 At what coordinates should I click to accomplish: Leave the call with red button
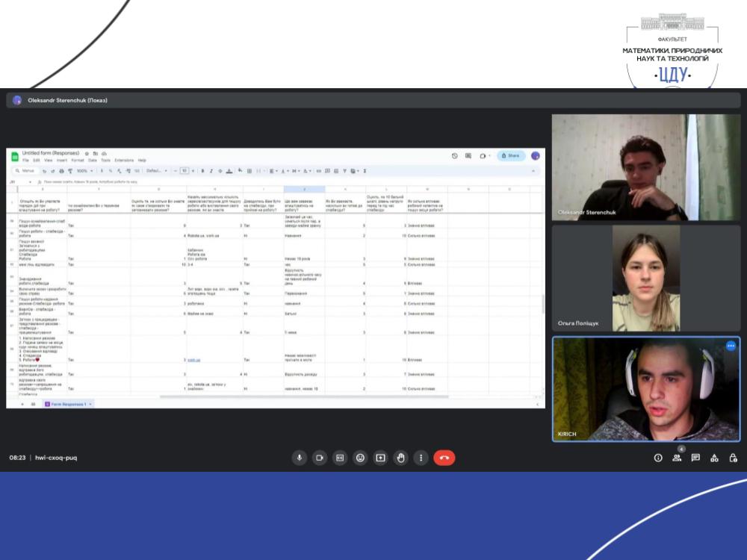pos(444,458)
